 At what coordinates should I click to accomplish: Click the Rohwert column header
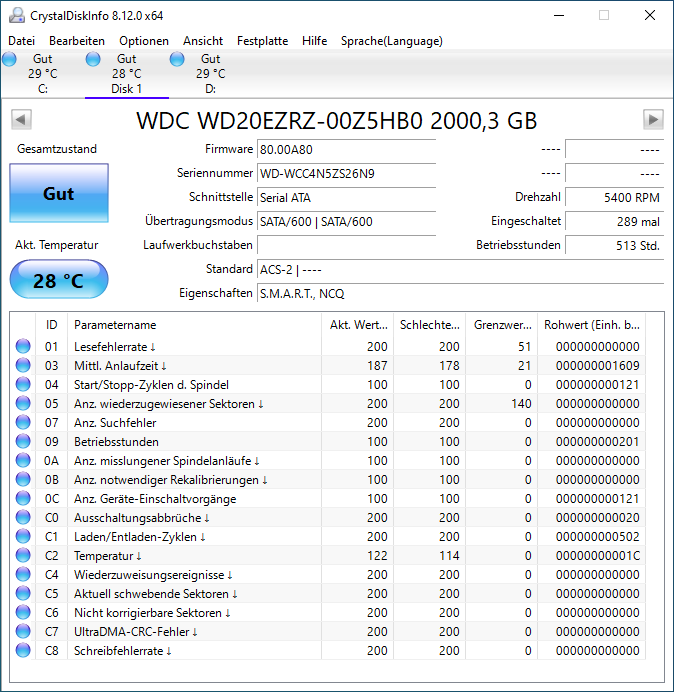click(591, 325)
